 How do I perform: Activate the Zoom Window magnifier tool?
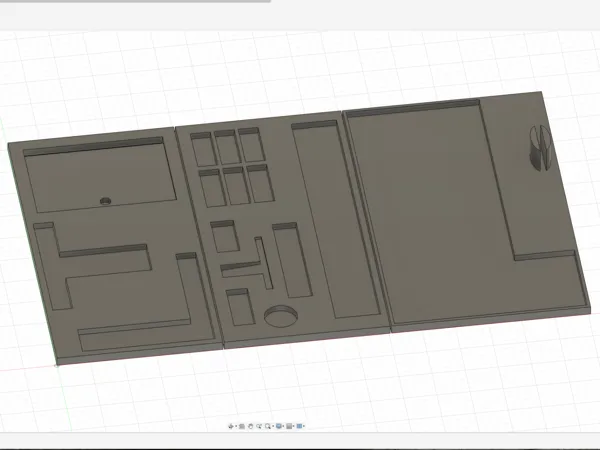(x=268, y=426)
